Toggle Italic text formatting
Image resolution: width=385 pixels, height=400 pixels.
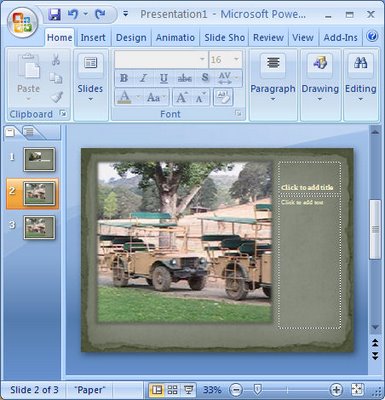(x=144, y=78)
